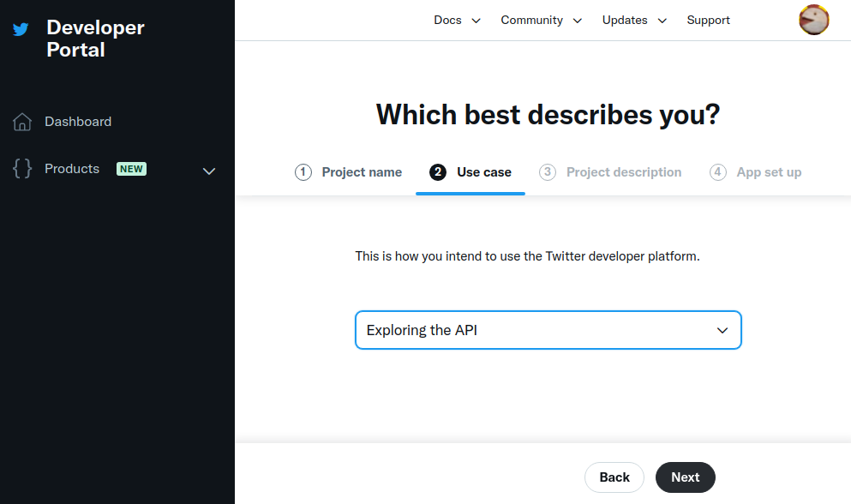Image resolution: width=851 pixels, height=504 pixels.
Task: Open the Exploring the API use case selector
Action: click(x=548, y=330)
